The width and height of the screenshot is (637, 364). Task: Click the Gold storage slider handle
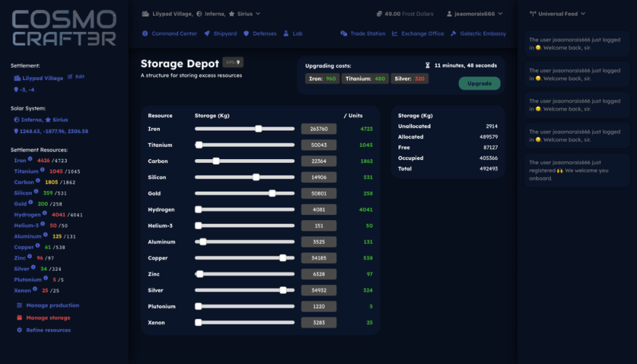(x=272, y=193)
